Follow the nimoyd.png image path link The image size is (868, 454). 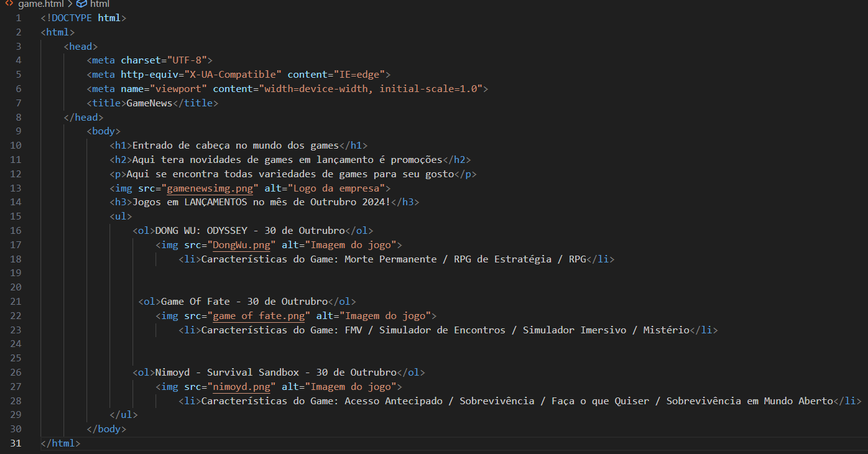pos(241,386)
